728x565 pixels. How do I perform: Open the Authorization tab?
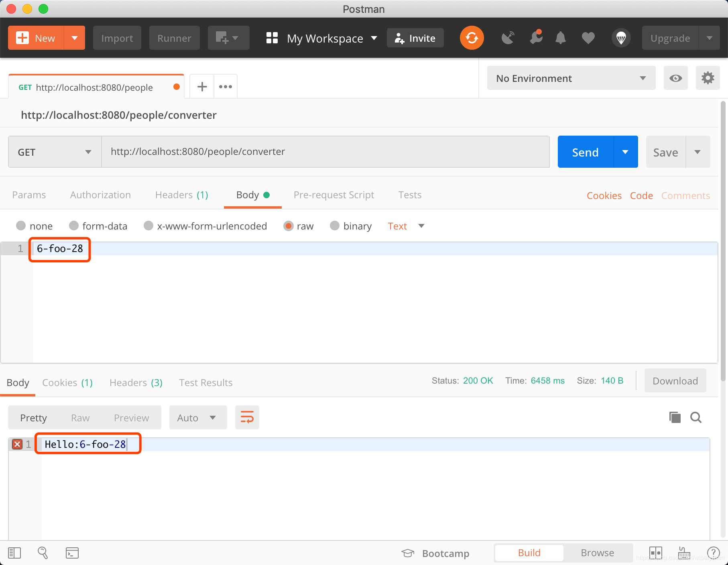tap(100, 195)
